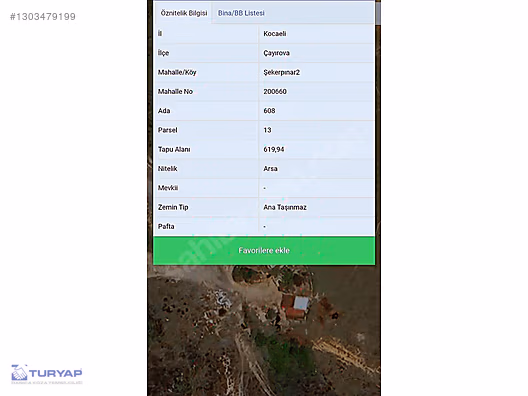Select the Nitelik value Arsa
This screenshot has height=396, width=528.
tap(270, 169)
